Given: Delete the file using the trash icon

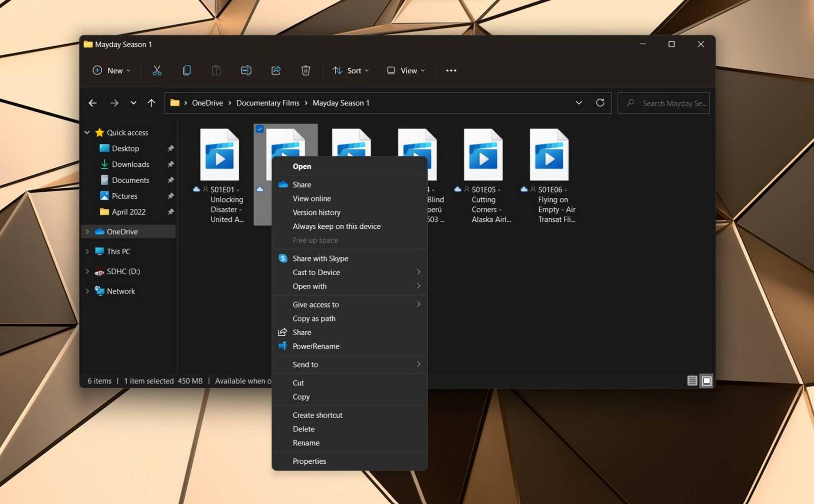Looking at the screenshot, I should 306,70.
